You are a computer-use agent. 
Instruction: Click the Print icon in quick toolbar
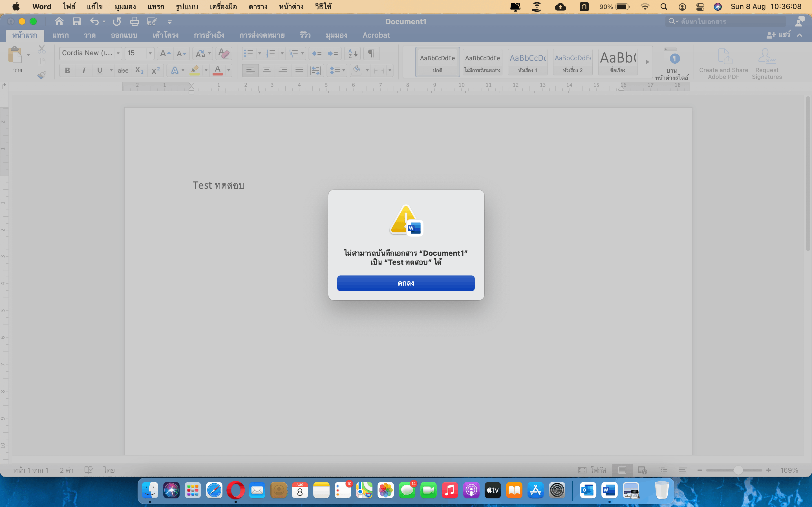click(134, 22)
